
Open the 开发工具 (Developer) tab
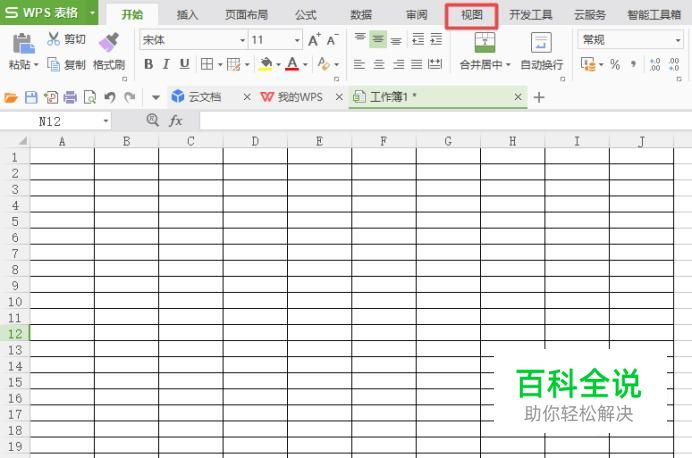pyautogui.click(x=530, y=15)
